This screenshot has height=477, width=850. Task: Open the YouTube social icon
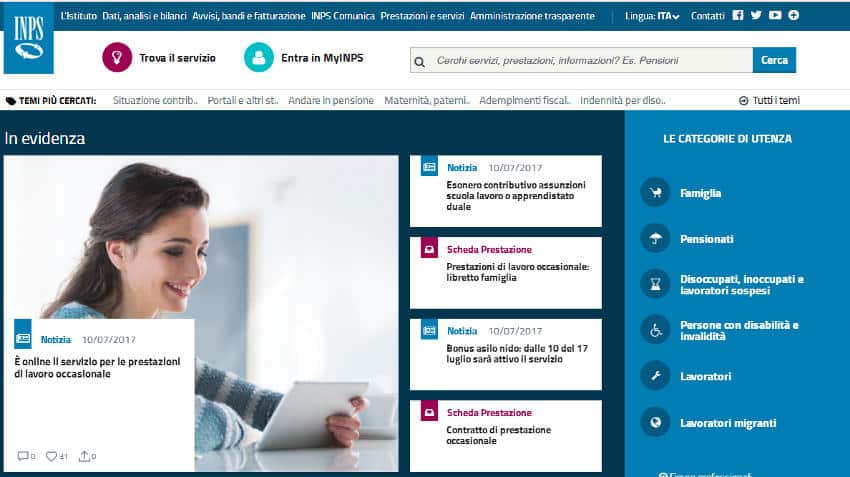(x=775, y=15)
